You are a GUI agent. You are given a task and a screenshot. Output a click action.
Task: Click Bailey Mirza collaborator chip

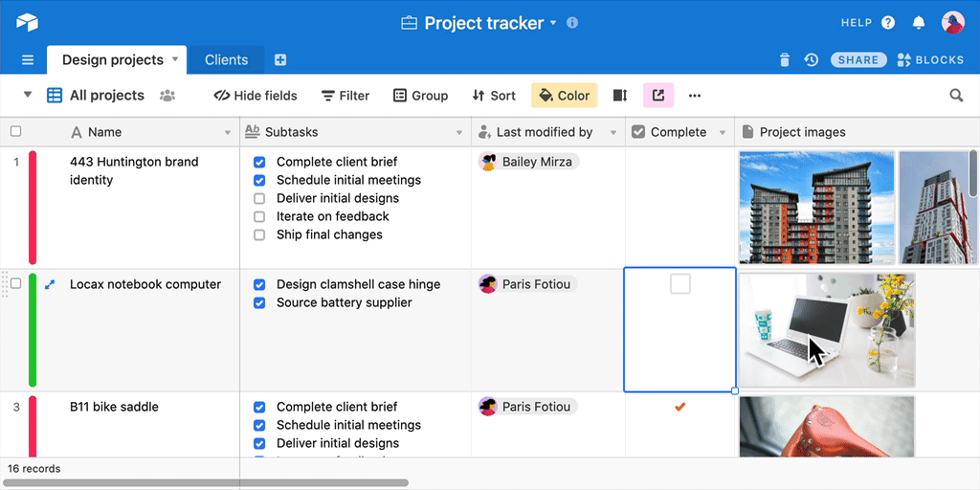click(528, 162)
